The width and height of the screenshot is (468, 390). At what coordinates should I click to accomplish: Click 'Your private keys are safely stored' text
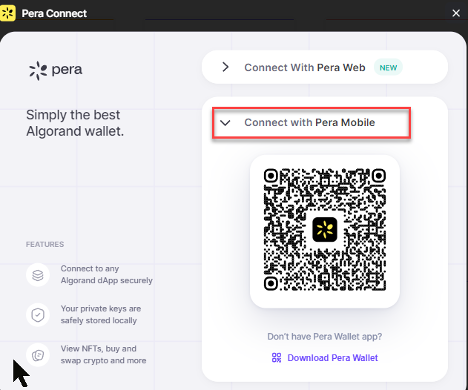101,314
